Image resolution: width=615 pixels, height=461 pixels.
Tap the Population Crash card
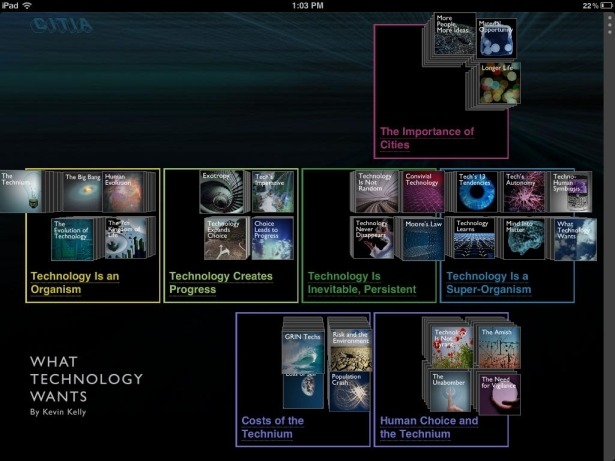[350, 390]
